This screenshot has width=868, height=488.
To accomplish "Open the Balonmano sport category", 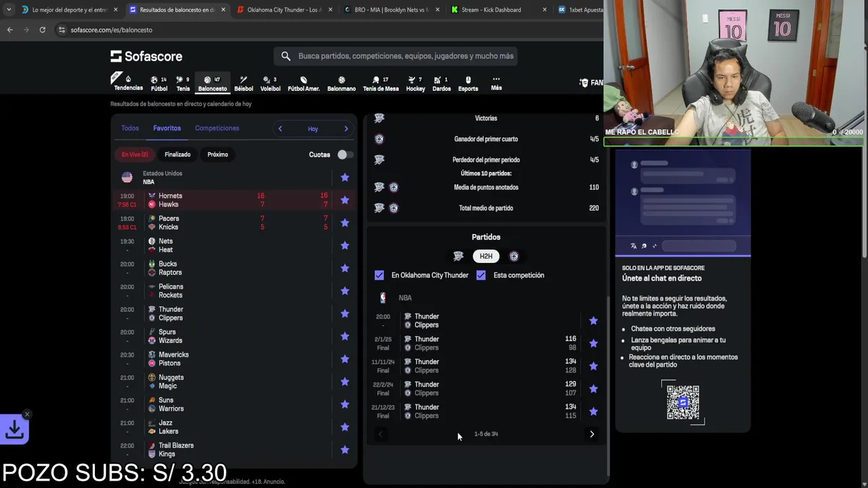I will click(341, 83).
